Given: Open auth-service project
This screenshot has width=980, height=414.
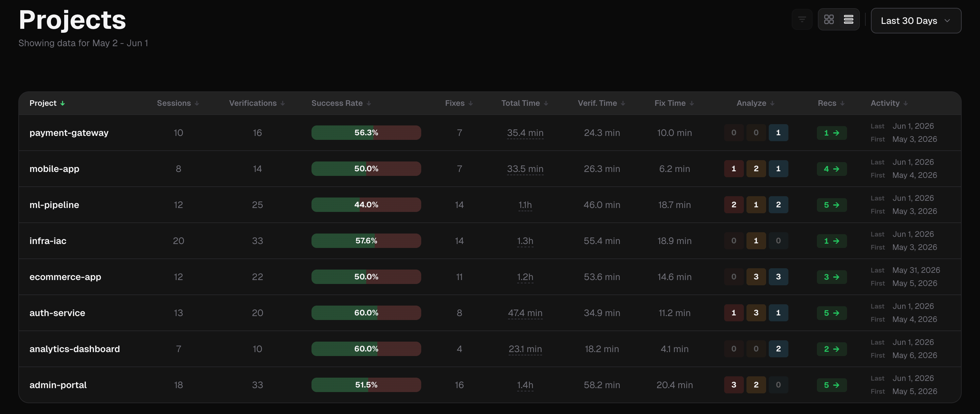Looking at the screenshot, I should (x=57, y=313).
